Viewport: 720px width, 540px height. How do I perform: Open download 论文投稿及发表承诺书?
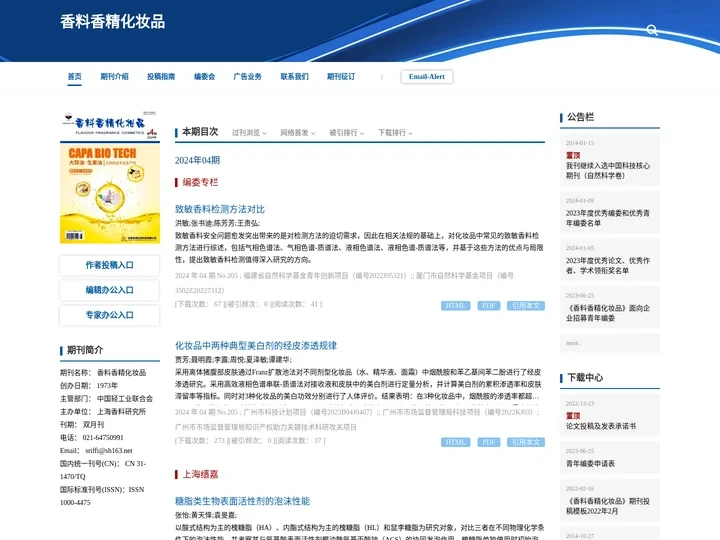pyautogui.click(x=601, y=426)
